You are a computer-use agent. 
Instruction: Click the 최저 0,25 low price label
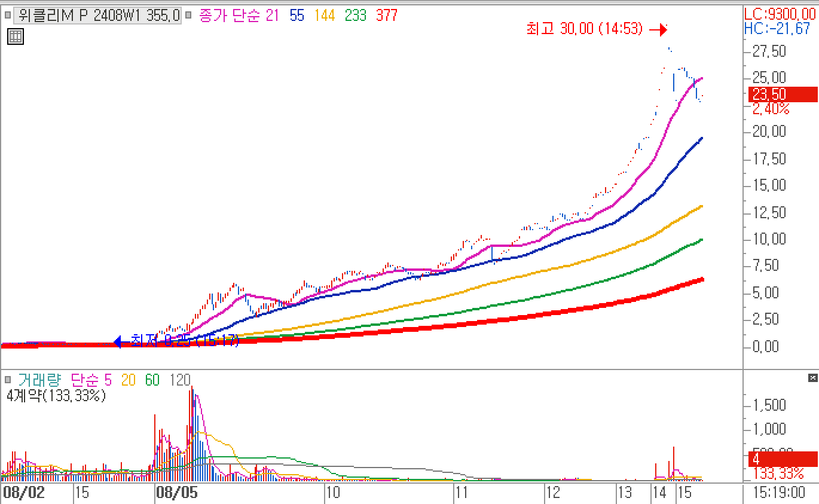click(185, 341)
